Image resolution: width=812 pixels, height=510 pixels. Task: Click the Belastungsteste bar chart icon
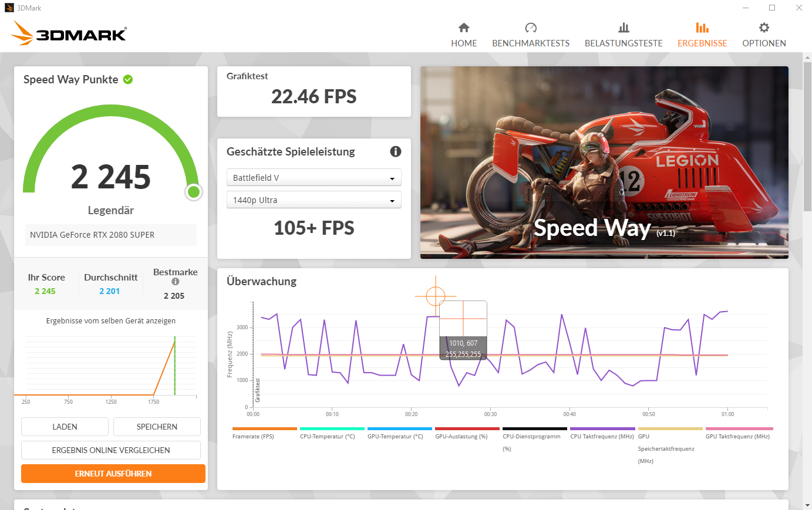tap(624, 28)
